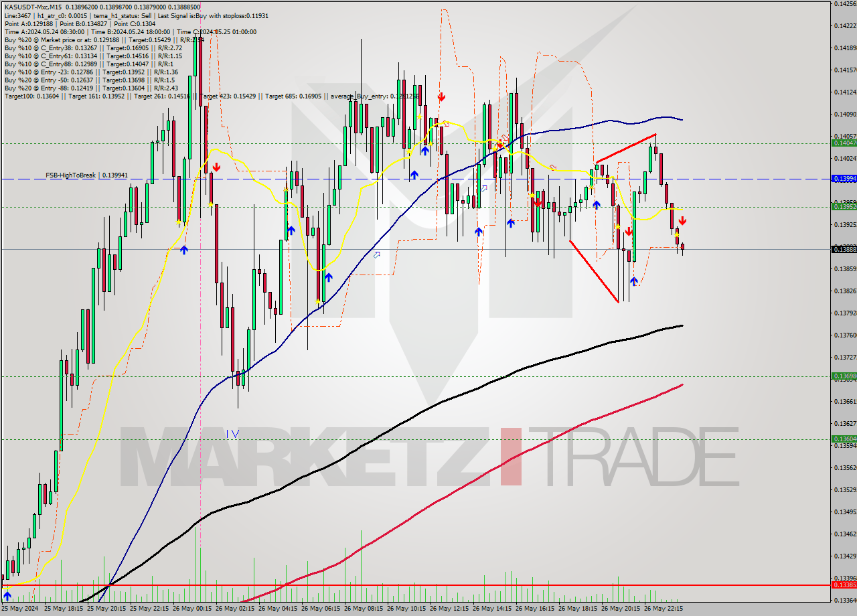
Task: Click the 0.13727 price axis label
Action: coord(845,358)
